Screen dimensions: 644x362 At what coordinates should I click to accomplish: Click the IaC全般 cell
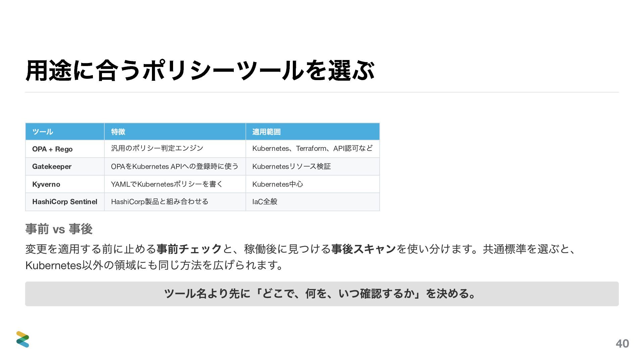tap(313, 202)
